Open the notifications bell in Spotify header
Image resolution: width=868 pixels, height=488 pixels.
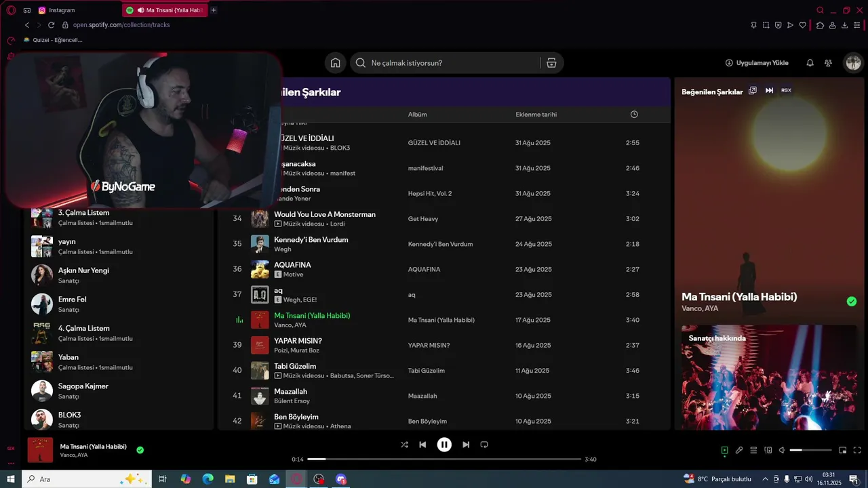click(810, 63)
